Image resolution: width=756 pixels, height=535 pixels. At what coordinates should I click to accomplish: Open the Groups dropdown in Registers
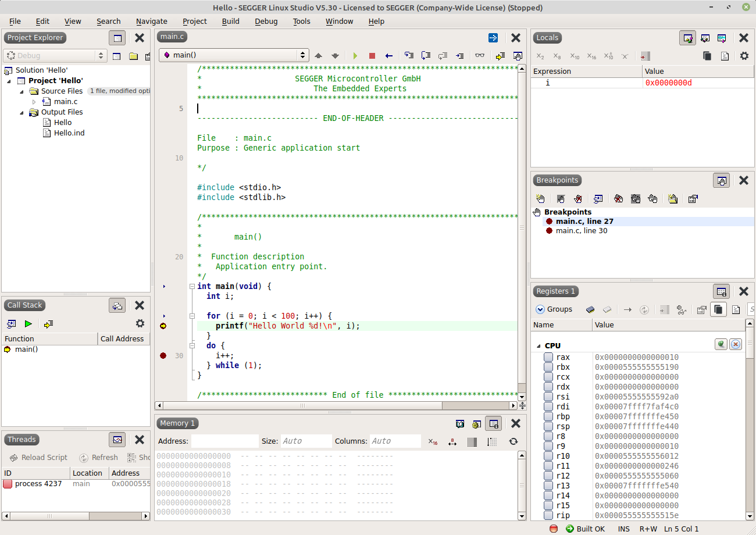pyautogui.click(x=554, y=309)
